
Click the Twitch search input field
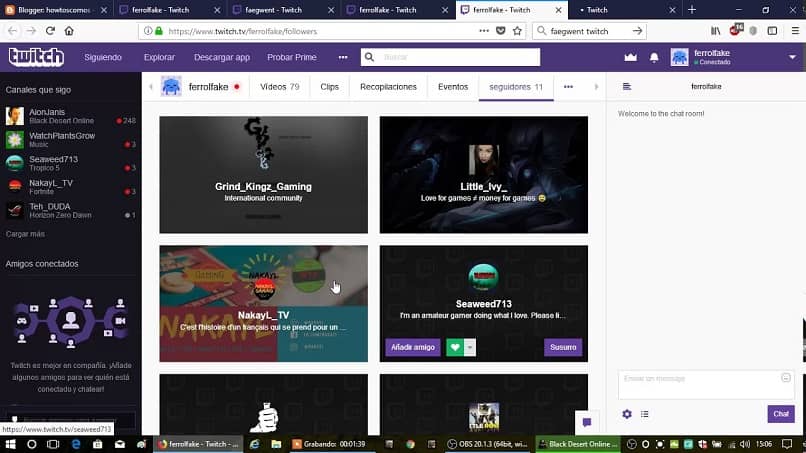pyautogui.click(x=459, y=57)
